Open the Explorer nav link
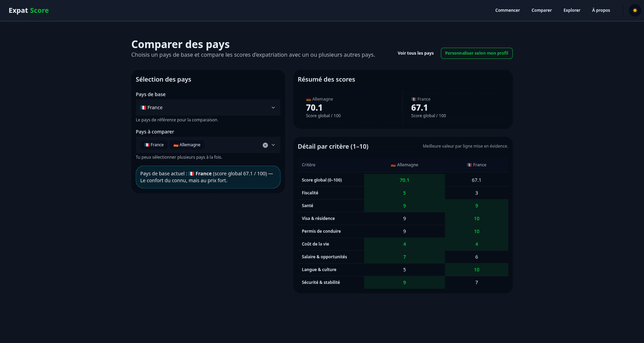644x343 pixels. tap(572, 10)
